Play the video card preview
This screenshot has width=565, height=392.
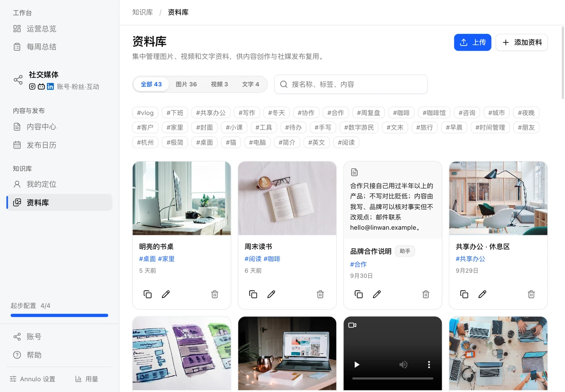(357, 365)
